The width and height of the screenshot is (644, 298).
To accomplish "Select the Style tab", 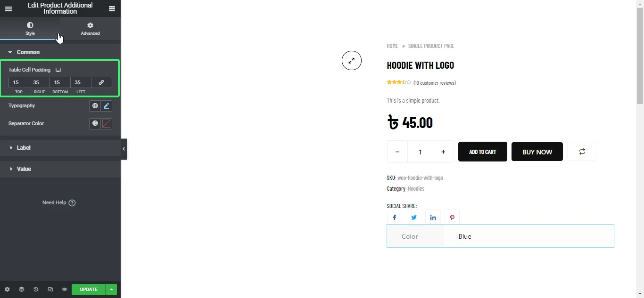I will pos(30,28).
